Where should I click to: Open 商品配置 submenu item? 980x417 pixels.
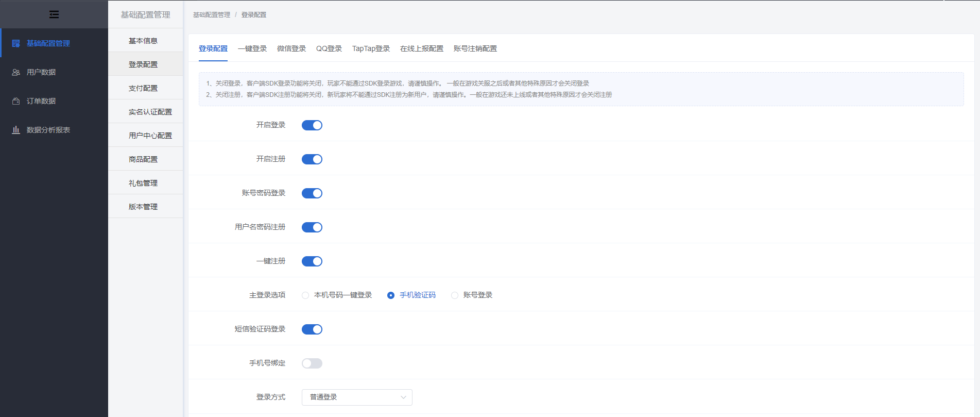point(146,159)
